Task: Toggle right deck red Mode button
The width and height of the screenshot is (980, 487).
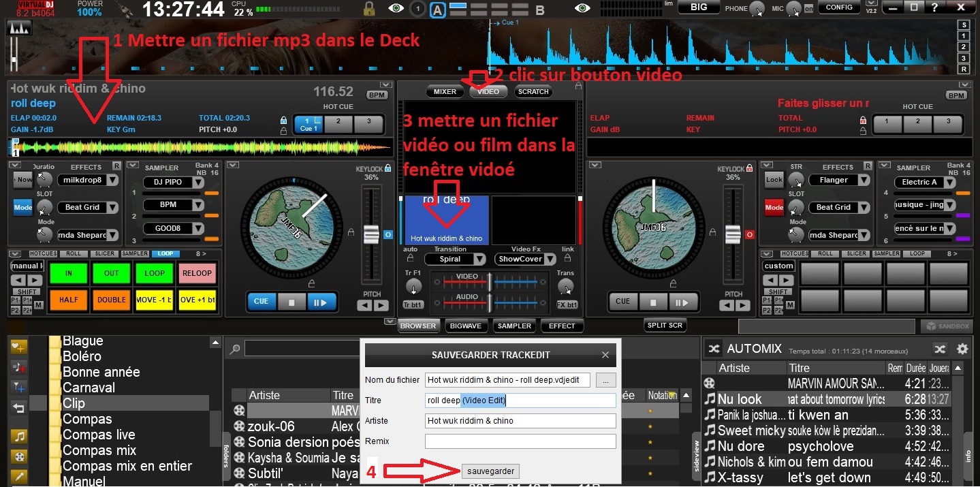Action: [x=774, y=207]
